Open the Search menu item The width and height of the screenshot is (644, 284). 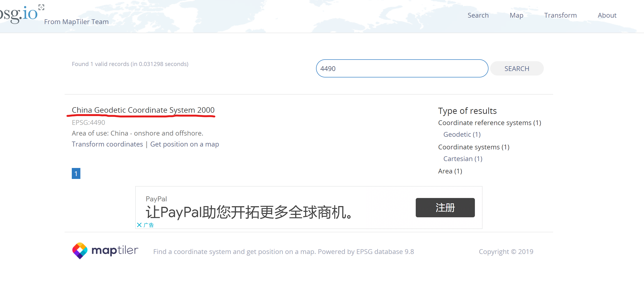(x=478, y=15)
